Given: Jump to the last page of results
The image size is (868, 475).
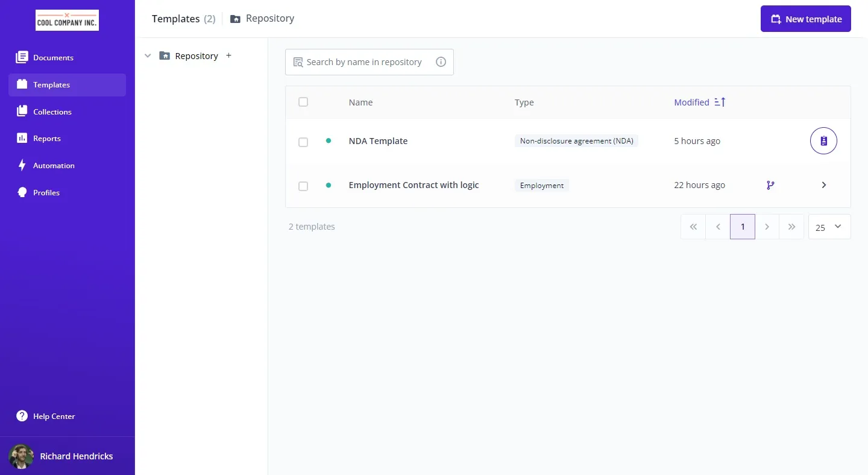Looking at the screenshot, I should [x=791, y=227].
